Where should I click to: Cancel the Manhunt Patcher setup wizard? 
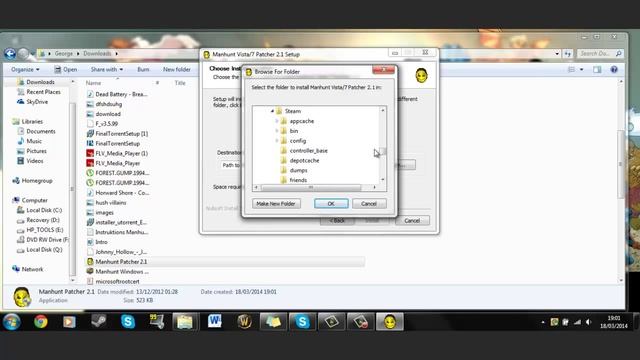pyautogui.click(x=412, y=220)
